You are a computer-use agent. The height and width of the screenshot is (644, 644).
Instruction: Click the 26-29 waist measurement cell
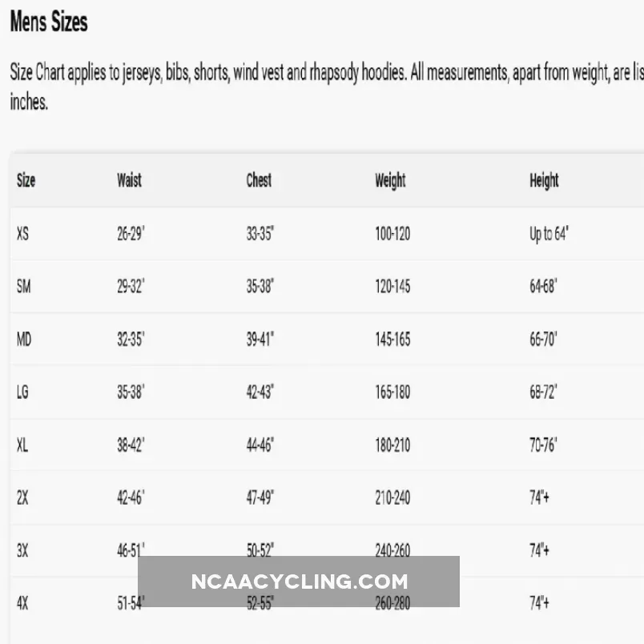click(x=131, y=234)
